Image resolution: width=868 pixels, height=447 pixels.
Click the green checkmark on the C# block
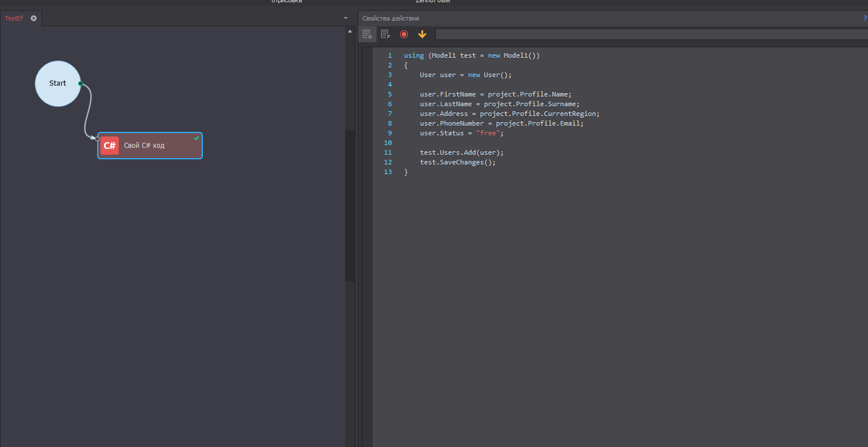[197, 138]
